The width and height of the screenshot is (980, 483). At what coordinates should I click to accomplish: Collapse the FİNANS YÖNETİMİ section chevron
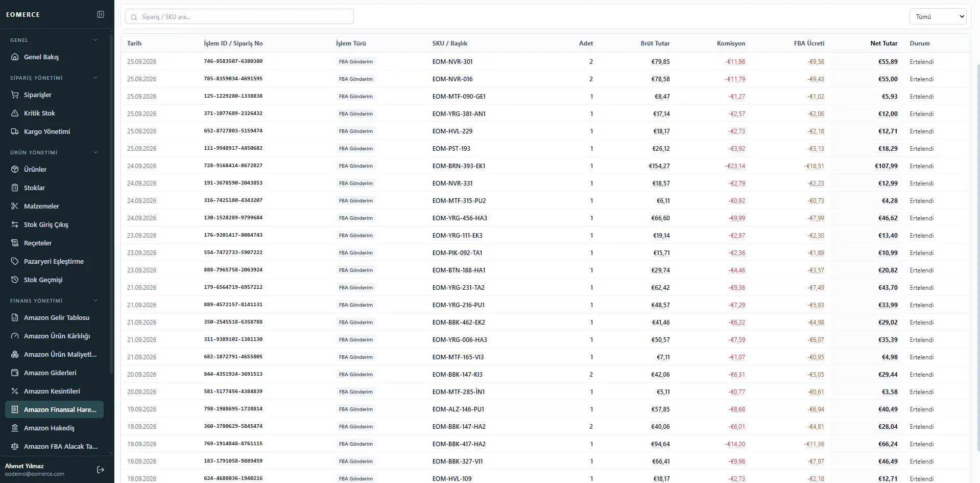(95, 301)
